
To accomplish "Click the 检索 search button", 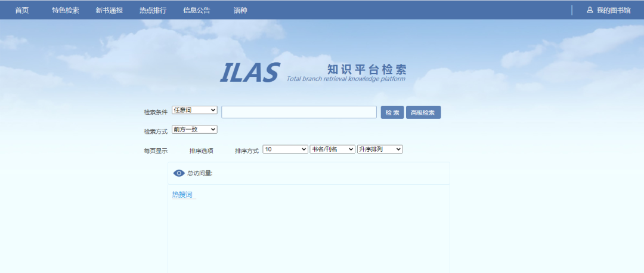I will 392,112.
